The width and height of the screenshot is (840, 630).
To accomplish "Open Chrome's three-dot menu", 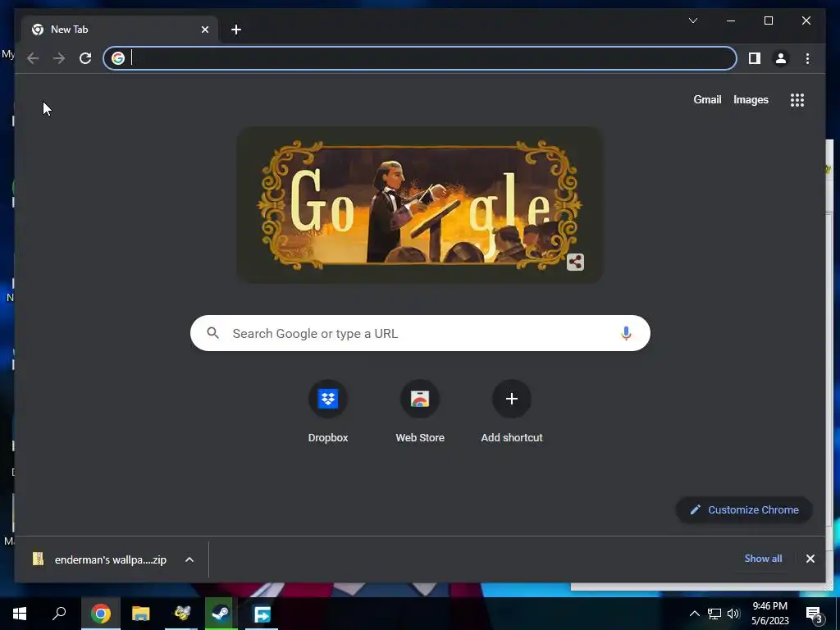I will [807, 58].
